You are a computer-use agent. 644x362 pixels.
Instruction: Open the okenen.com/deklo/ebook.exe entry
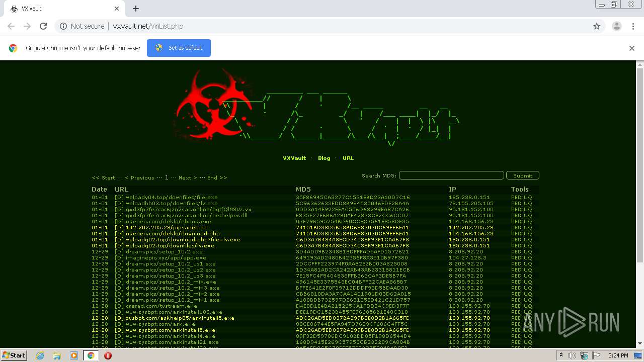[169, 222]
